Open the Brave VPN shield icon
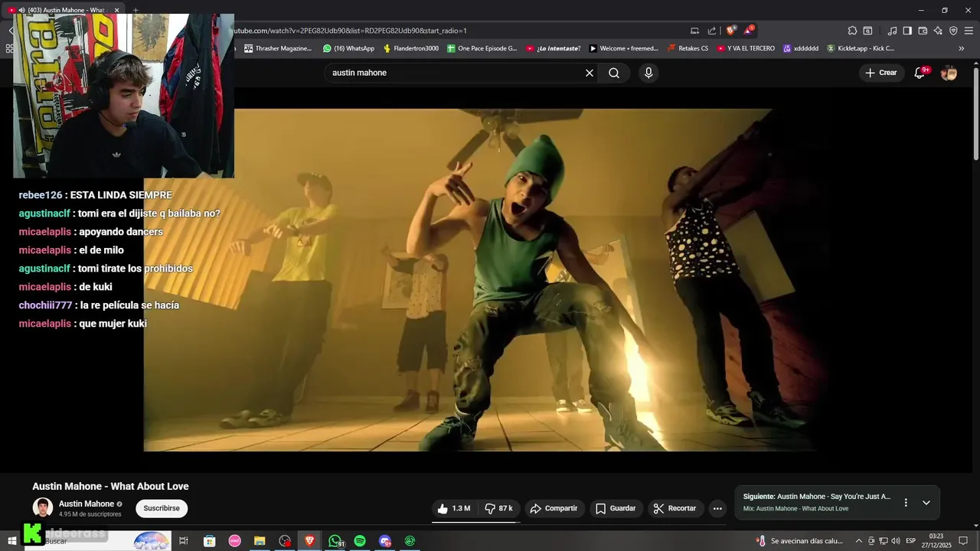Image resolution: width=980 pixels, height=551 pixels. click(x=953, y=31)
